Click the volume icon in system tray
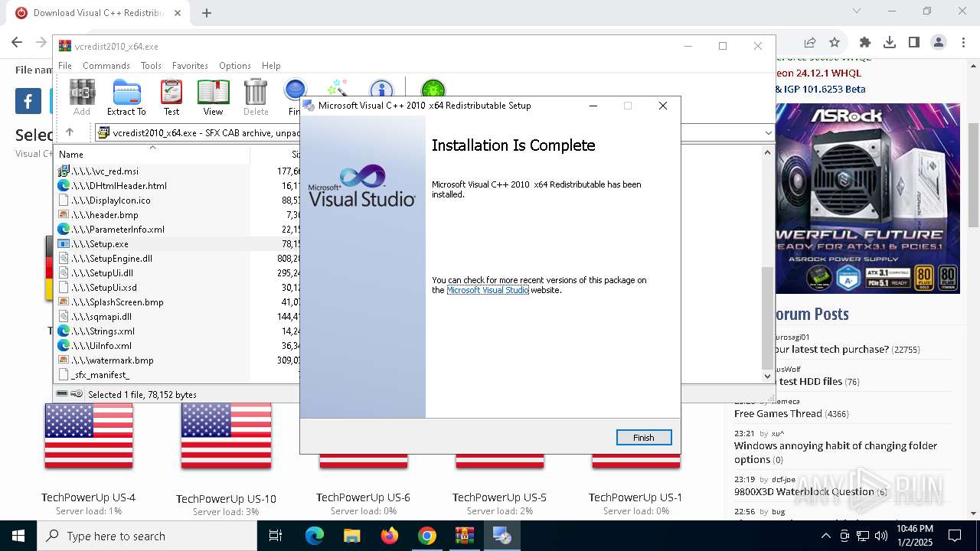 click(881, 536)
